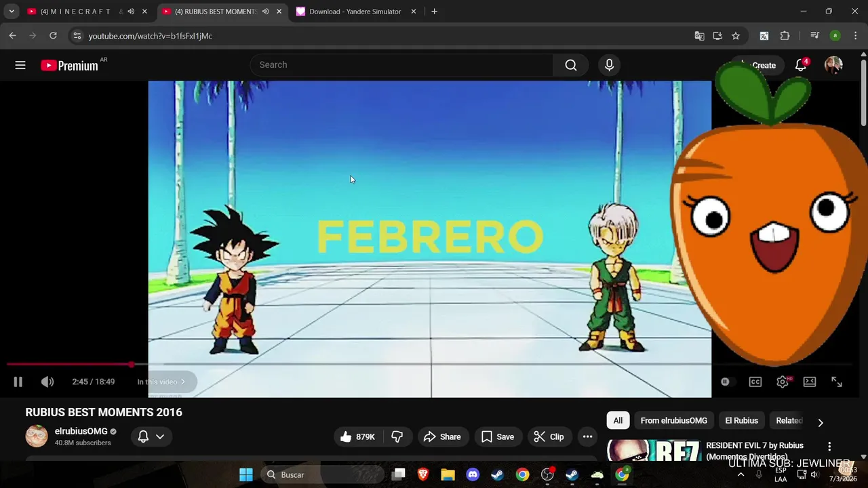Viewport: 868px width, 488px height.
Task: Switch to Download - Yandere Simulator tab
Action: point(355,12)
